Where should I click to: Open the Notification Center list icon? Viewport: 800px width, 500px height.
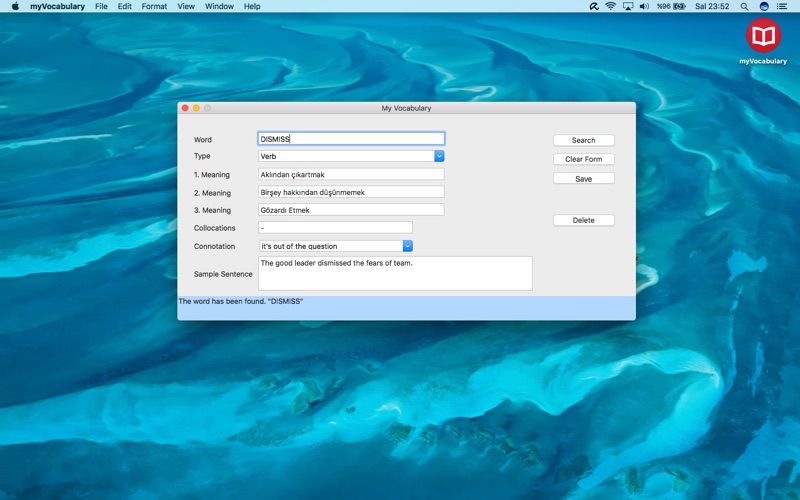point(783,6)
